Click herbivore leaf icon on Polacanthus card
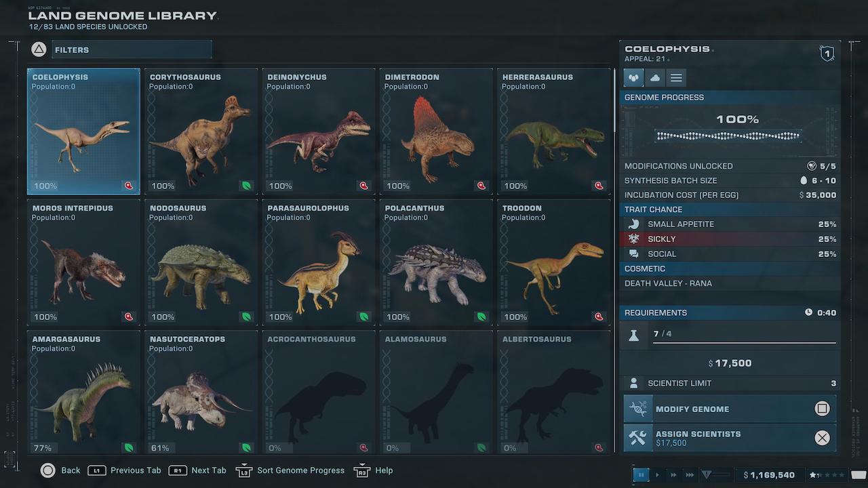The width and height of the screenshot is (868, 488). tap(481, 317)
